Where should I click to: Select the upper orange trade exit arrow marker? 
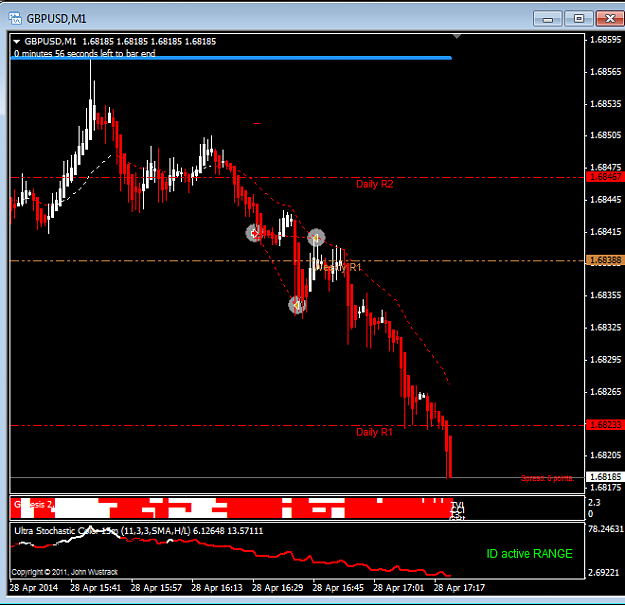point(316,238)
